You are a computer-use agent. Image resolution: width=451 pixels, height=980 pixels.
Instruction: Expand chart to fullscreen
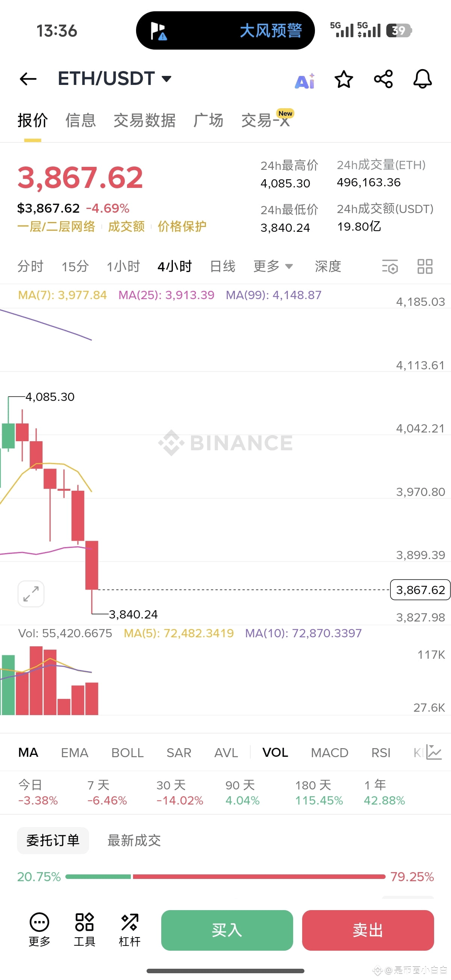tap(31, 593)
